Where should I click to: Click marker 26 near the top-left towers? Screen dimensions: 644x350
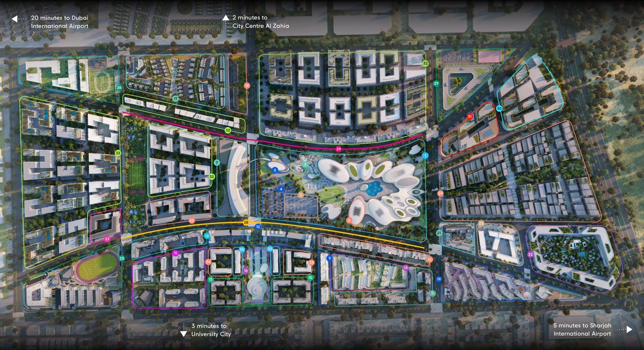coord(119,86)
